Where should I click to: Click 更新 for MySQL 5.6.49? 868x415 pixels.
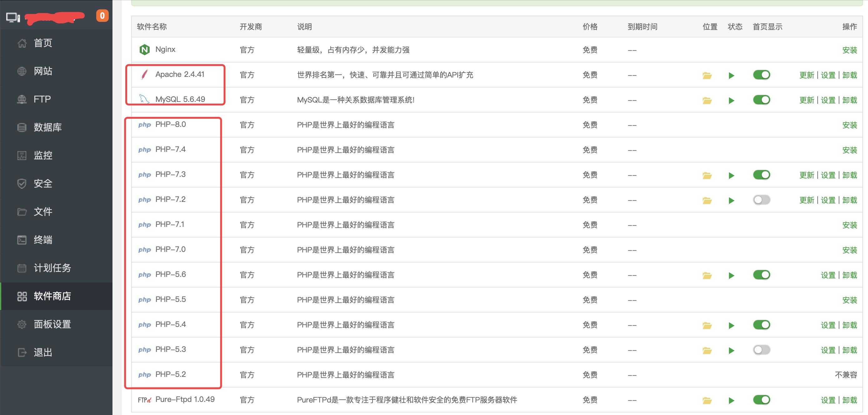pos(807,100)
